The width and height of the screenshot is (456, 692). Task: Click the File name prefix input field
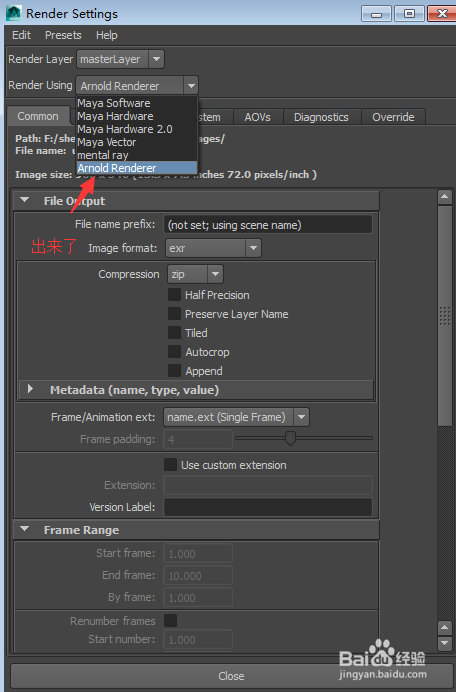point(268,225)
